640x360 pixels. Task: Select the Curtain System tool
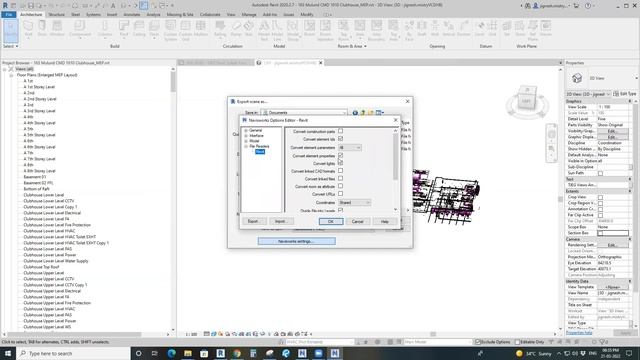(x=170, y=30)
